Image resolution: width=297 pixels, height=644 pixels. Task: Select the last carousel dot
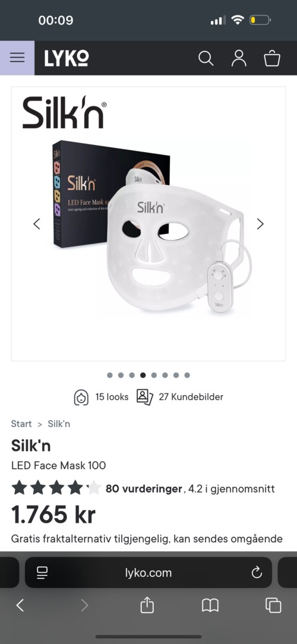pos(187,375)
